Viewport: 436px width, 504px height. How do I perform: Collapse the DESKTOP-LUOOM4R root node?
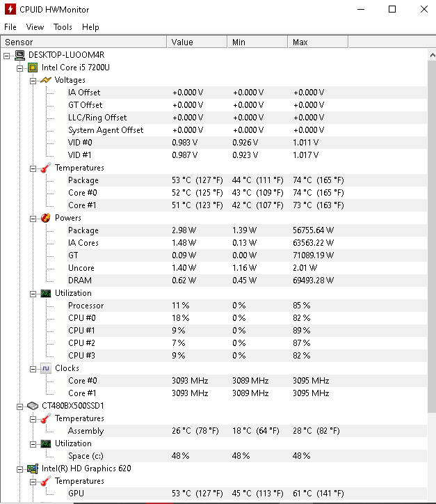pos(7,56)
